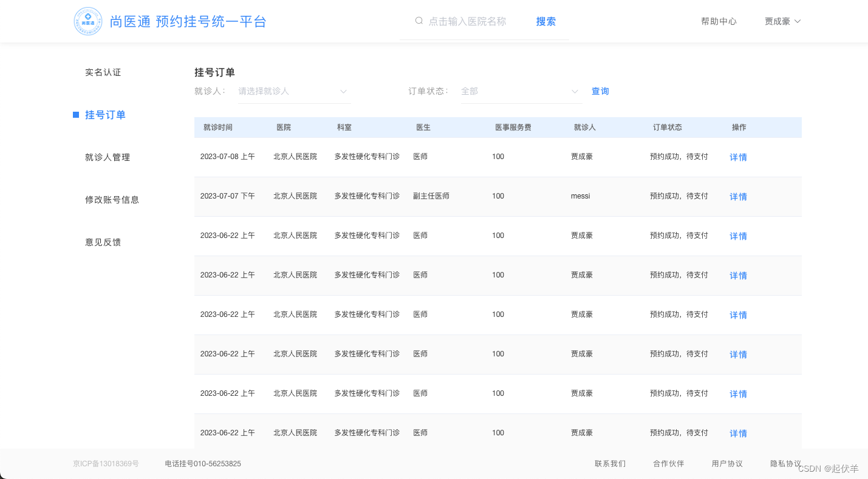
Task: Open 详情 for the 2023-07-08 order
Action: 738,157
